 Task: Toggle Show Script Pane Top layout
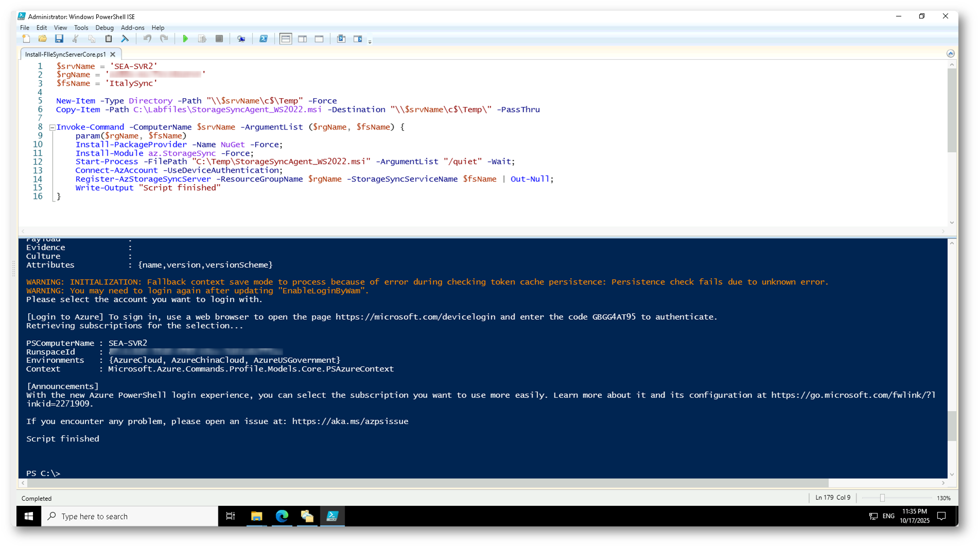(x=286, y=39)
